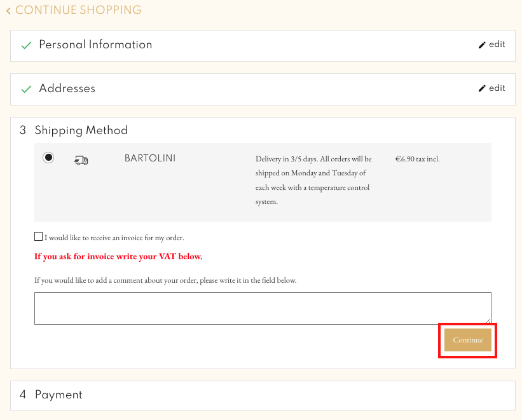Click the green checkmark next to Addresses
This screenshot has width=522, height=420.
[26, 90]
